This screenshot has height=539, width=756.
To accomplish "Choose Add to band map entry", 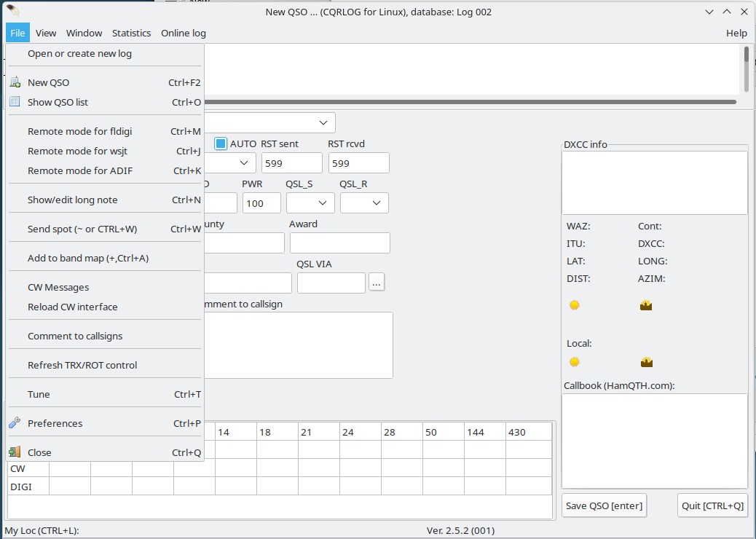I will [x=105, y=258].
